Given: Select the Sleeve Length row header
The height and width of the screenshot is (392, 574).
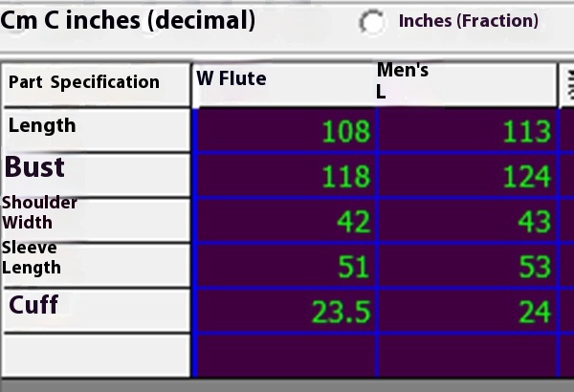Looking at the screenshot, I should tap(96, 265).
